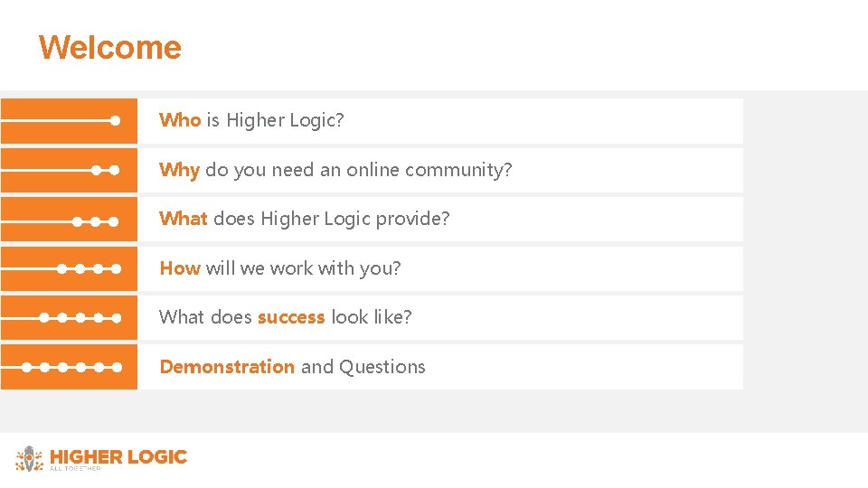Click the Higher Logic mascot logo icon
Viewport: 868px width, 488px height.
[x=30, y=458]
